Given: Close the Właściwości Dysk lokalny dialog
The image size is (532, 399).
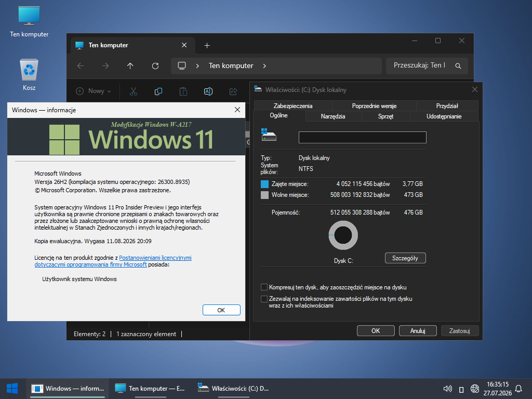Looking at the screenshot, I should (475, 89).
